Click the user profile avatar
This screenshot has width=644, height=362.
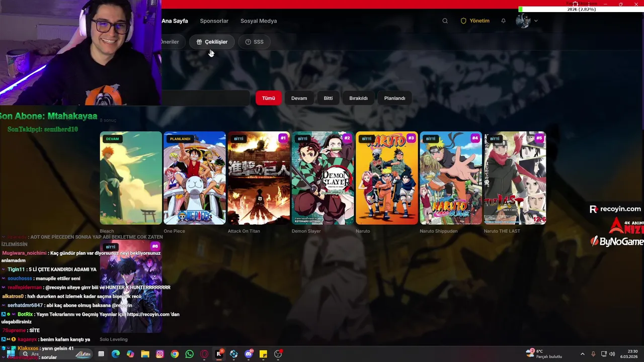point(523,21)
